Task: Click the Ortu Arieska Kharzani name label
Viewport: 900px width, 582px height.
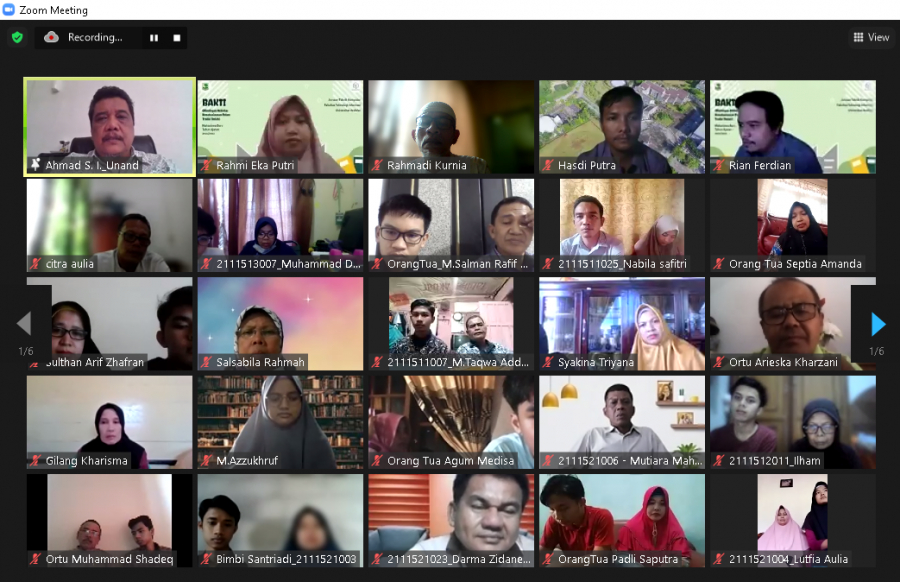Action: click(783, 362)
